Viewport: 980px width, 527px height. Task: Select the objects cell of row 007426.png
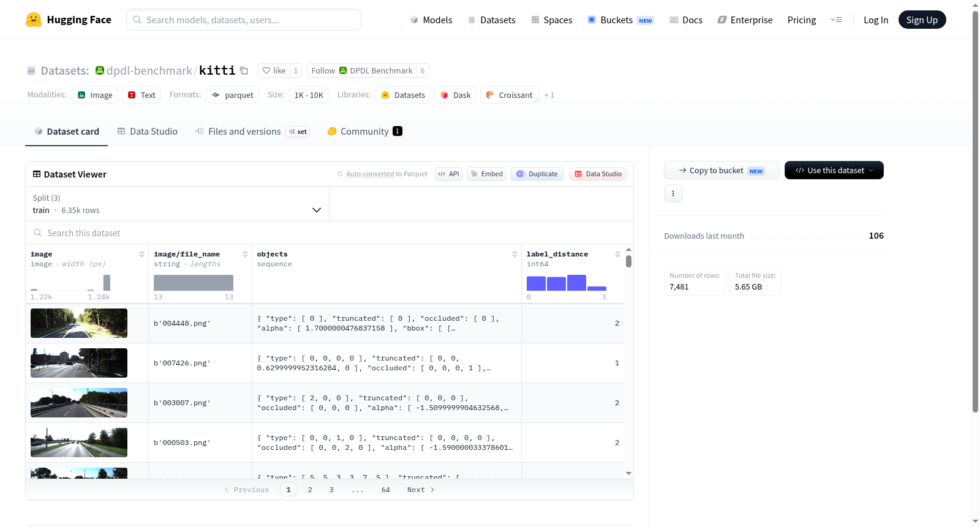coord(386,363)
